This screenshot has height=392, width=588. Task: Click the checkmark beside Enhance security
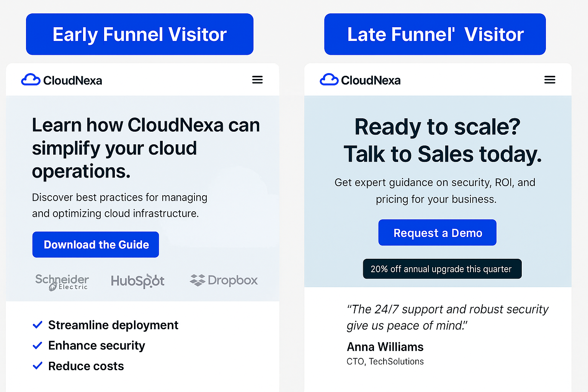38,346
